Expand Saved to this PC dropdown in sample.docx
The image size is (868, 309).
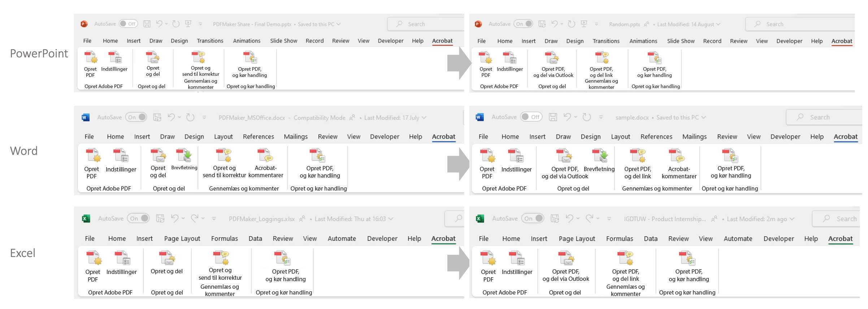tap(703, 117)
